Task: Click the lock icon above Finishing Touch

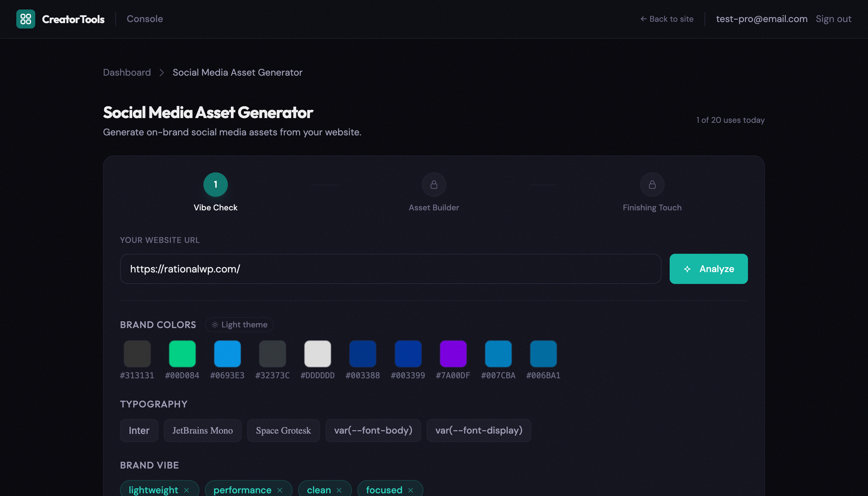Action: click(x=651, y=184)
